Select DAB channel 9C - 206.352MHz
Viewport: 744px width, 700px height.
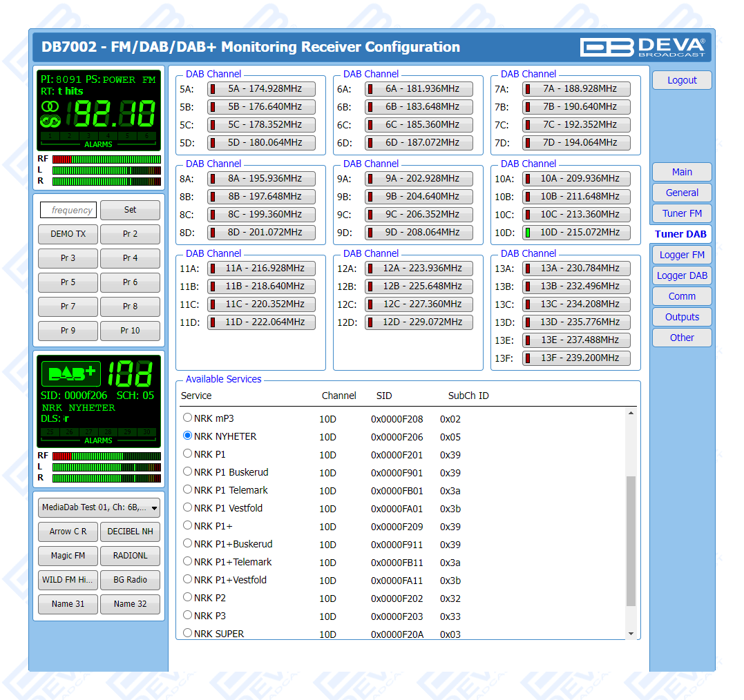[x=419, y=215]
